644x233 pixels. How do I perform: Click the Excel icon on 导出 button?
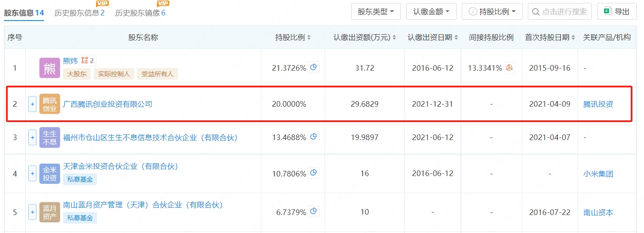point(608,12)
